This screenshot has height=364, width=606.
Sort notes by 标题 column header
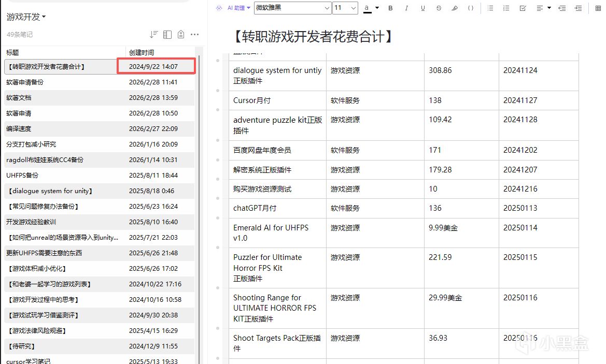[x=12, y=52]
